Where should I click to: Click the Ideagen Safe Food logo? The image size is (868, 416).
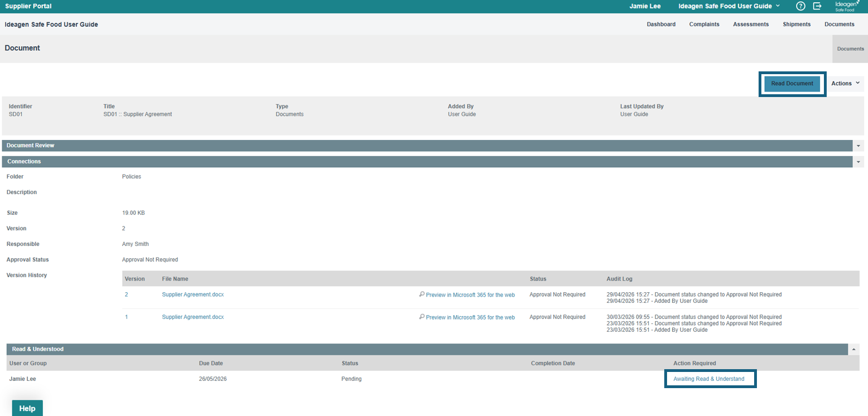(847, 6)
